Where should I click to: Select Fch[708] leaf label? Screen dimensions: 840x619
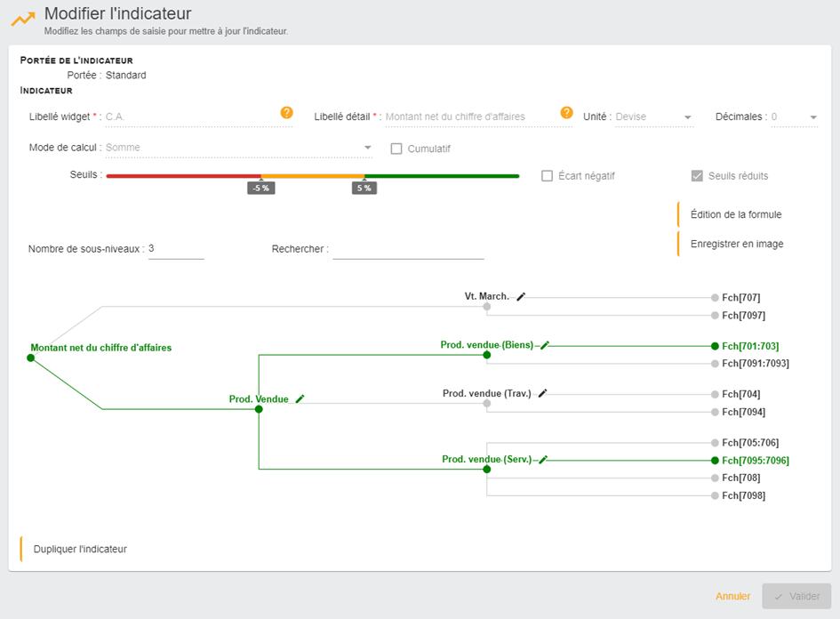point(741,478)
